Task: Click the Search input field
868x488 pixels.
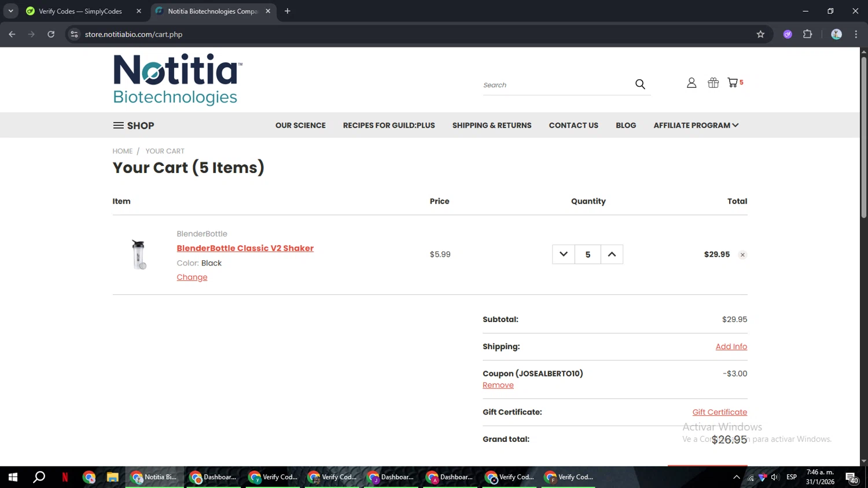Action: click(557, 85)
